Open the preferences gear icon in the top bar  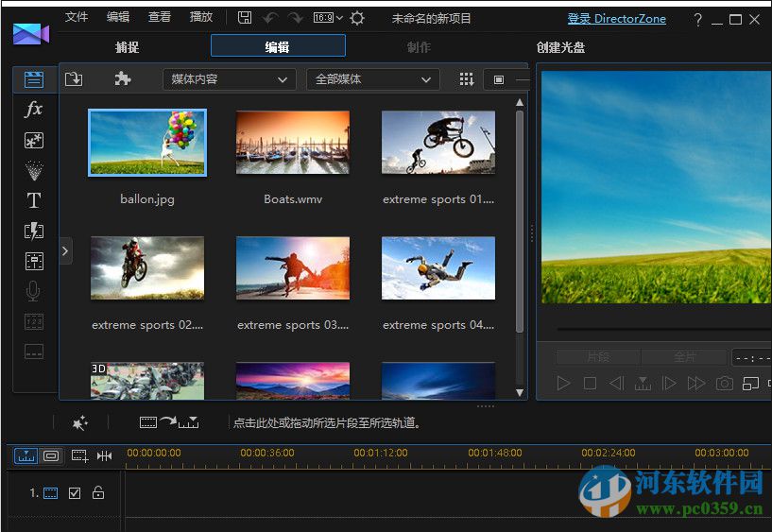pos(357,18)
